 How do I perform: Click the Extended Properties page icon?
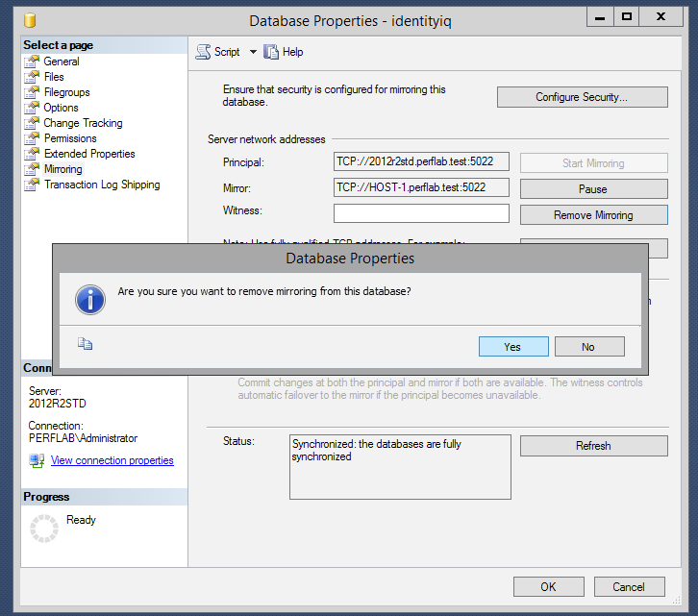click(x=32, y=154)
